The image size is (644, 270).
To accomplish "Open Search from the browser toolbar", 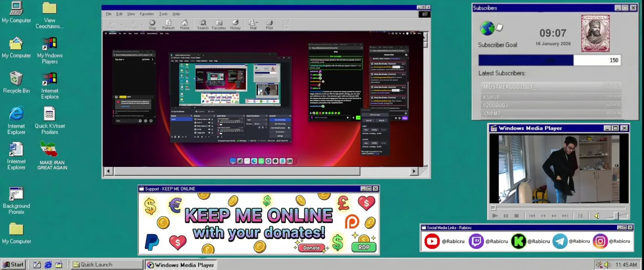I will (x=203, y=25).
